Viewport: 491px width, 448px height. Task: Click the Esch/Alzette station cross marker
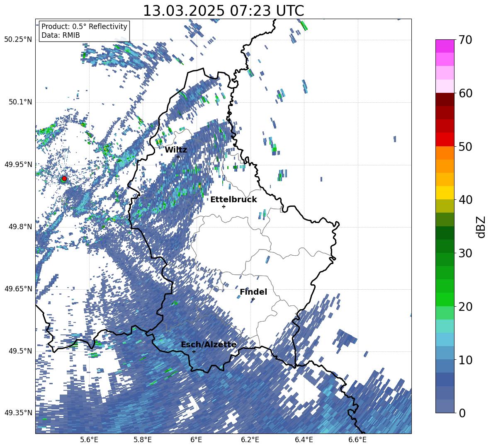tap(194, 351)
